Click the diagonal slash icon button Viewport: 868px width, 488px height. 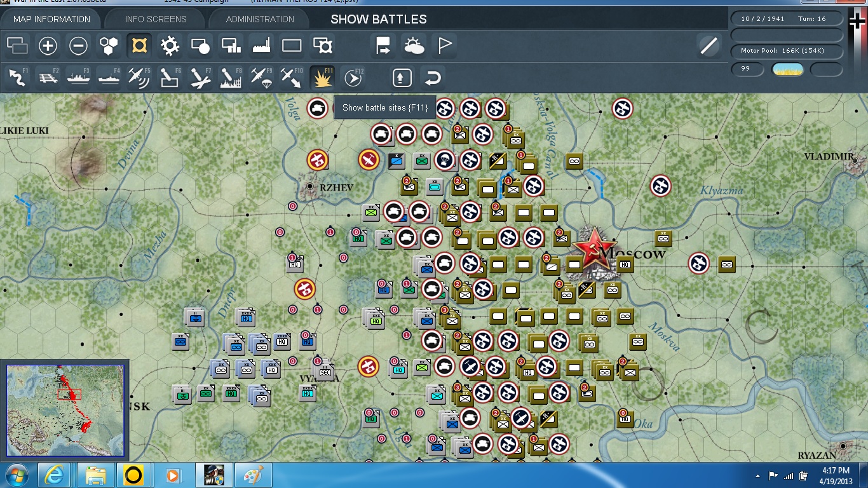pyautogui.click(x=709, y=45)
